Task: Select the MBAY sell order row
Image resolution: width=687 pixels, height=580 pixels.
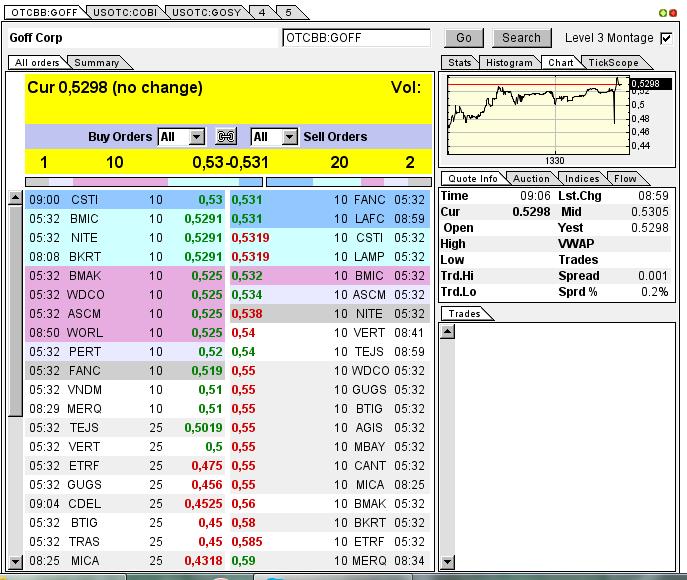Action: (x=330, y=447)
